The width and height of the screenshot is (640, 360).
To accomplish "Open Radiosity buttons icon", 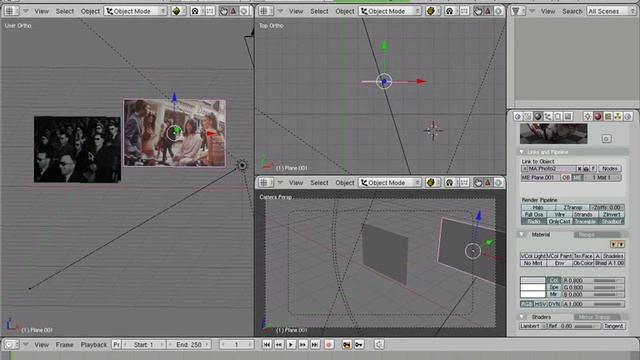I will 618,117.
